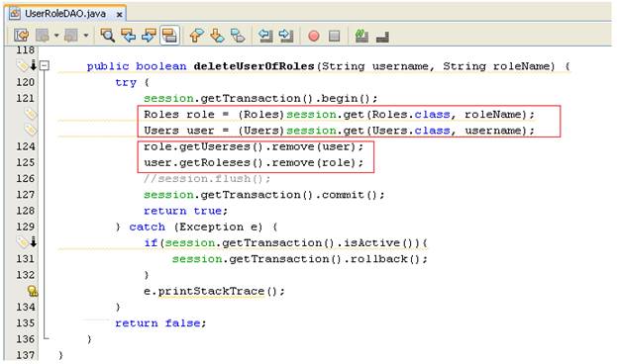The height and width of the screenshot is (364, 617).
Task: Stop Macro Recording square icon
Action: (334, 37)
